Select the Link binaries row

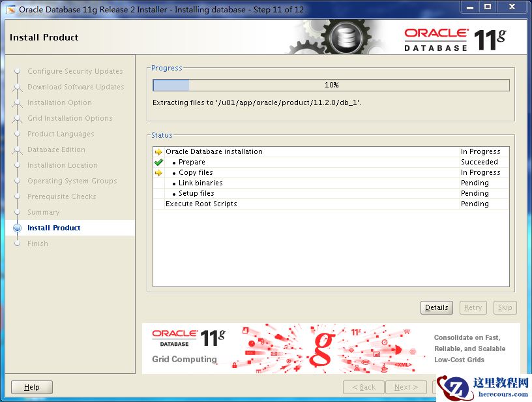331,183
